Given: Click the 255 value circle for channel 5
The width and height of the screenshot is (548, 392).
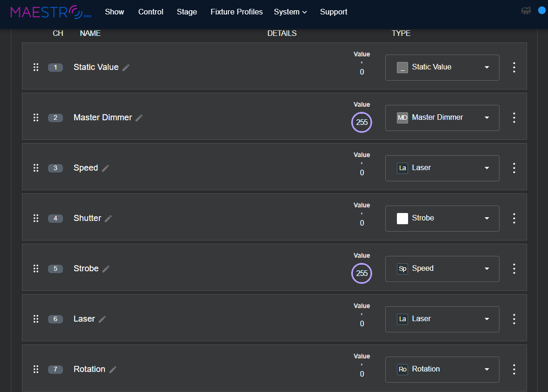Looking at the screenshot, I should coord(362,273).
